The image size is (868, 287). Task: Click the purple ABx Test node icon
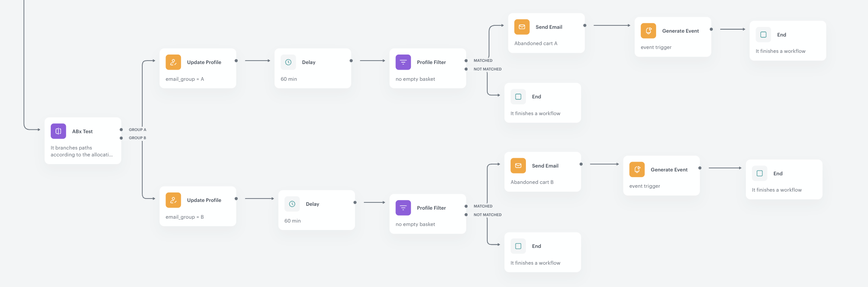(x=58, y=131)
